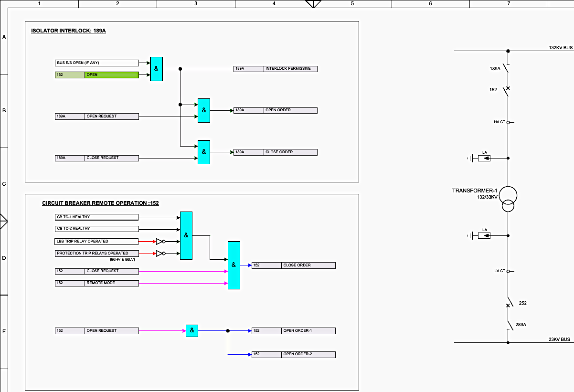Viewport: 574px width, 392px height.
Task: Click the triangle marker on top ruler
Action: click(x=313, y=4)
